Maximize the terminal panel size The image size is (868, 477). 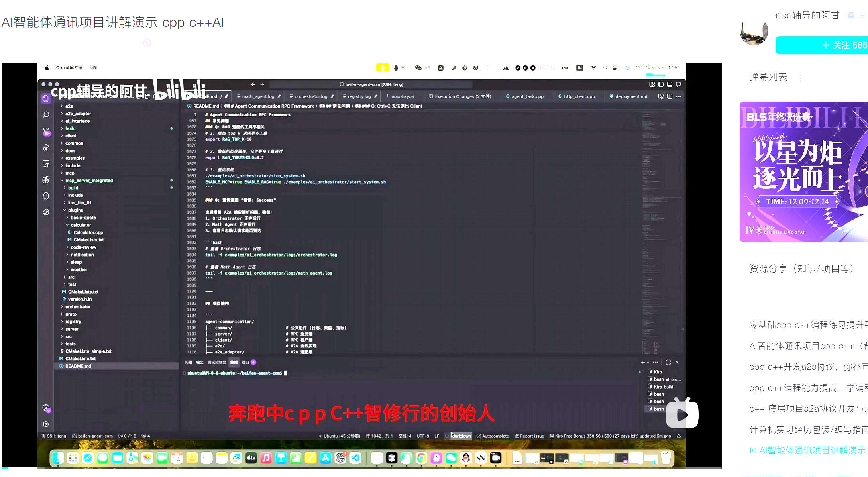(x=668, y=362)
